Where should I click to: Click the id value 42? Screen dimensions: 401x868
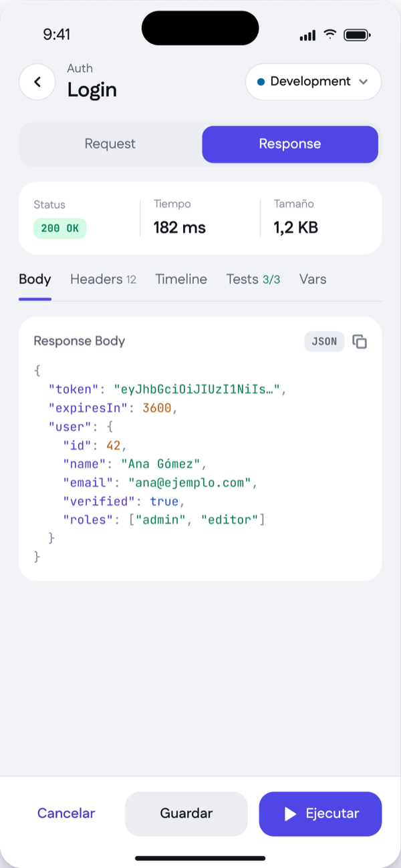(113, 445)
